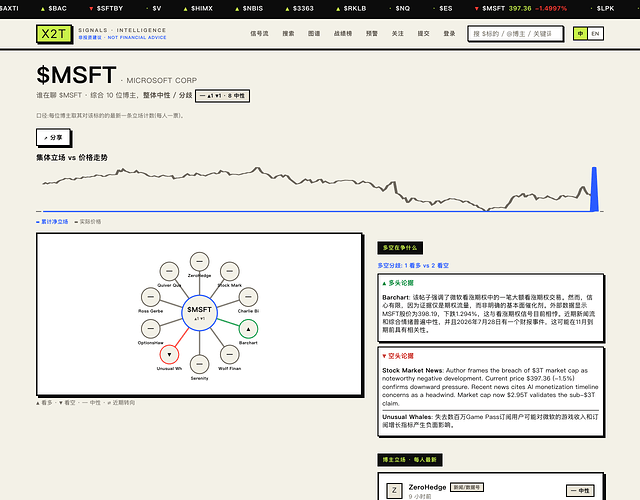Toggle the 实际价格 chart legend
The width and height of the screenshot is (640, 500).
88,222
